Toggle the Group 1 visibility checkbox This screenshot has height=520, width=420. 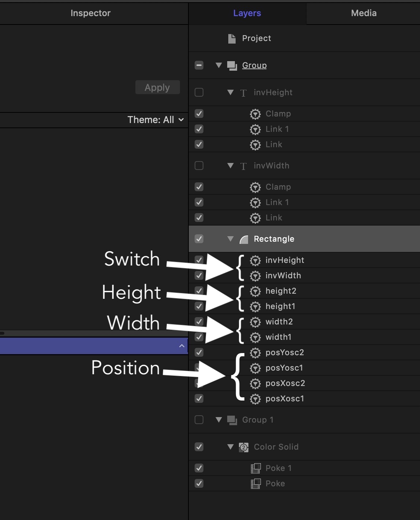coord(199,420)
